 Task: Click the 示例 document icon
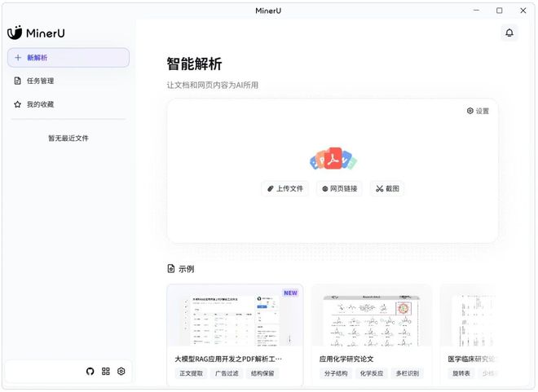[x=171, y=269]
